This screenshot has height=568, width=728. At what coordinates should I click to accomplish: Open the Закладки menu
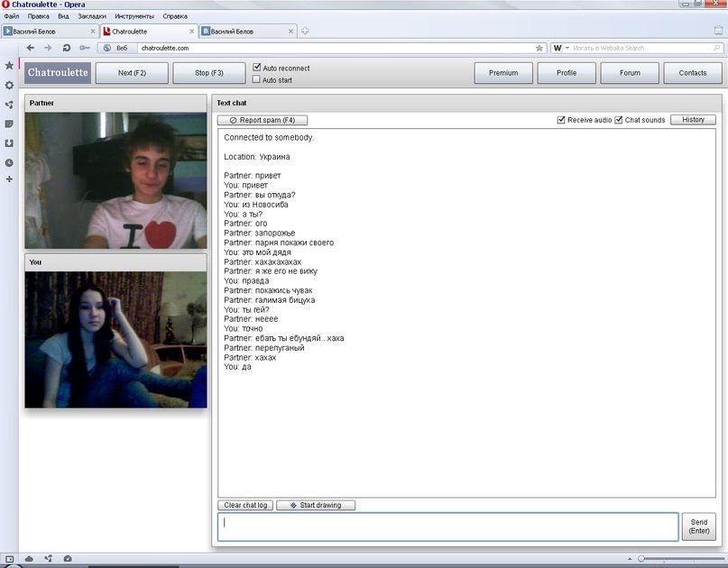tap(92, 16)
